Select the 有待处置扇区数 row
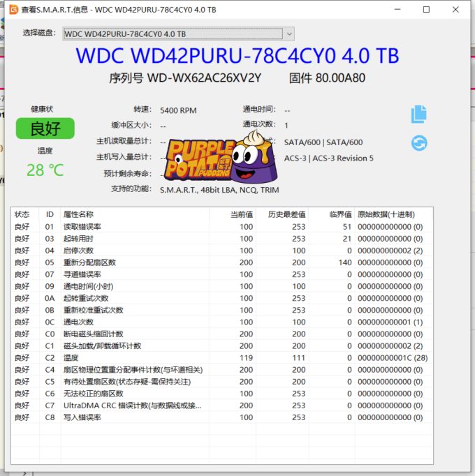Screen dimensions: 475x476 [222, 382]
